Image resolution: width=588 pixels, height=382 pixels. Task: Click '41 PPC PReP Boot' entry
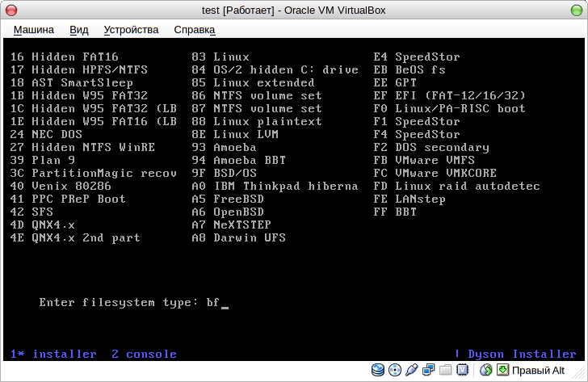point(68,199)
